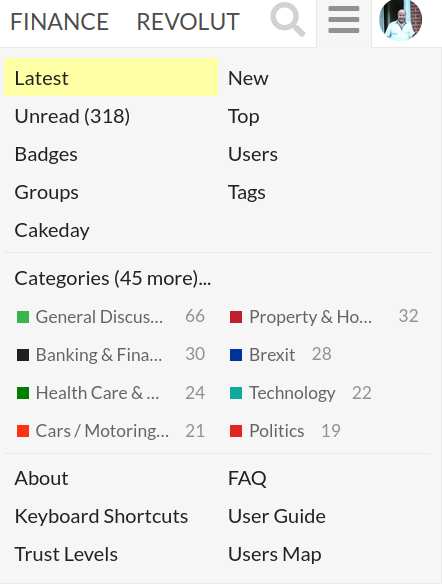Open Health Care category link
Screen dimensions: 442x584
98,393
